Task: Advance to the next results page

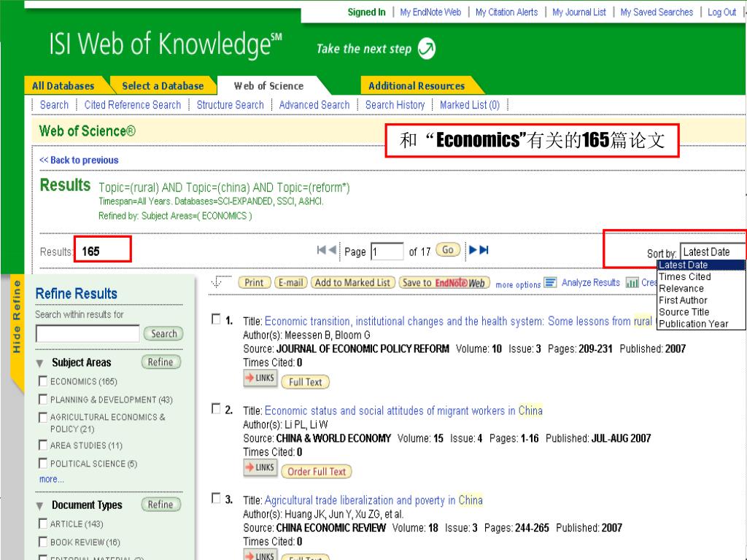Action: [473, 250]
